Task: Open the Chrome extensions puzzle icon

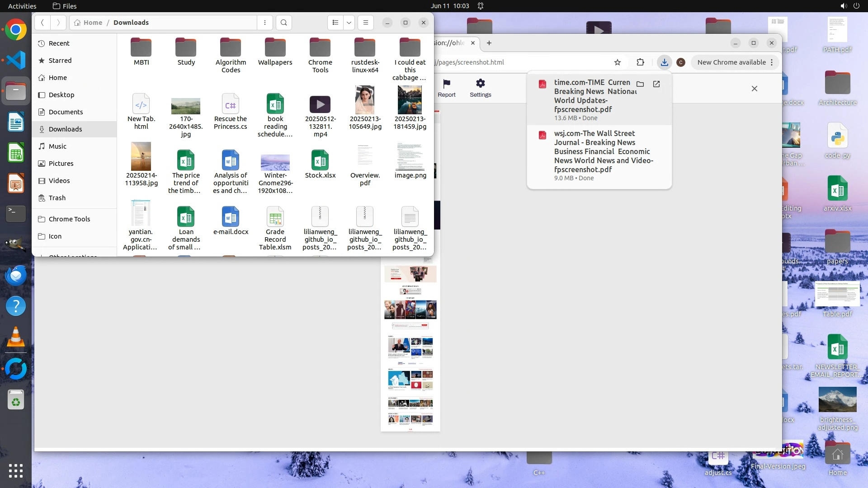Action: tap(640, 62)
